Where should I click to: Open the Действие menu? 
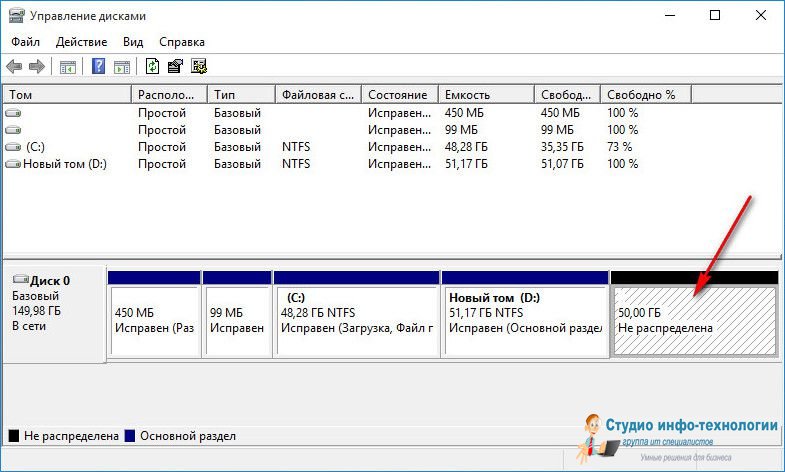pos(82,42)
